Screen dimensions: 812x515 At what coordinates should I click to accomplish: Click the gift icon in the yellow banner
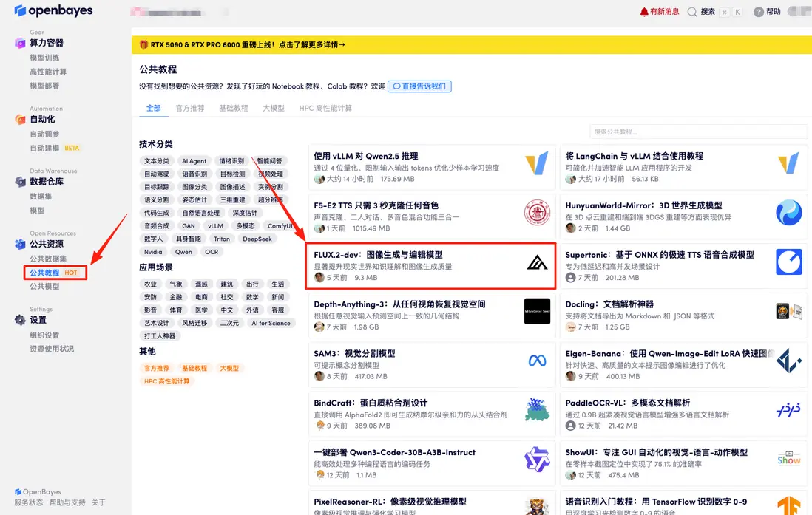[x=143, y=45]
